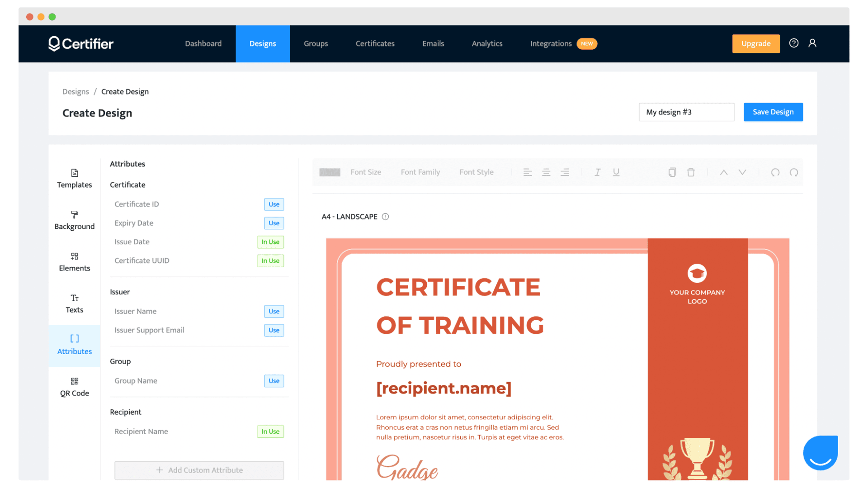868x488 pixels.
Task: Go to the Groups tab
Action: coord(316,43)
